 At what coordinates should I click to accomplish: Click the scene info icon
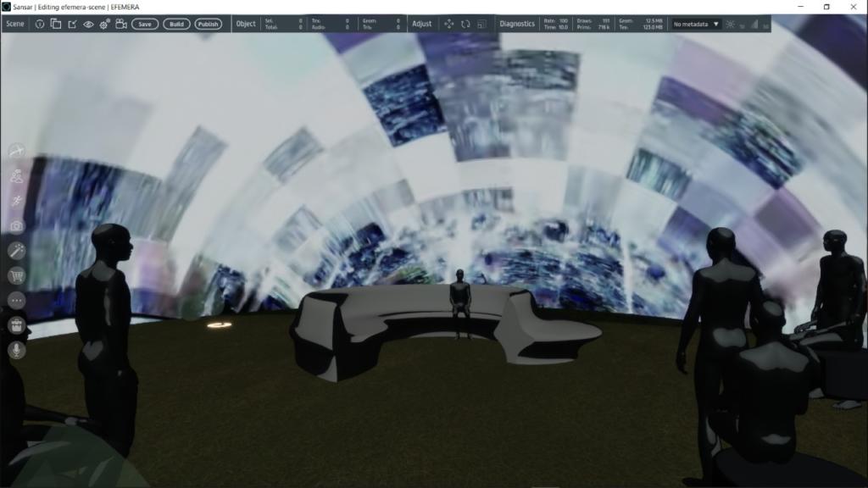tap(40, 24)
